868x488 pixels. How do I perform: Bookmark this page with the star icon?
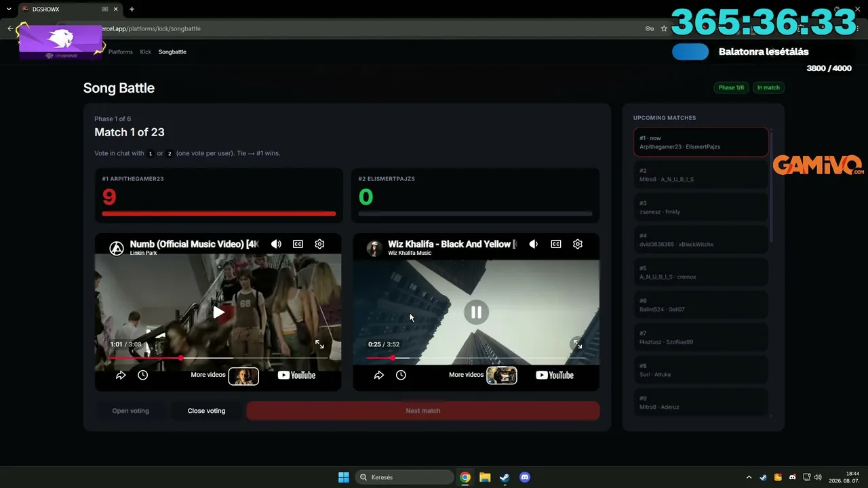pyautogui.click(x=664, y=28)
